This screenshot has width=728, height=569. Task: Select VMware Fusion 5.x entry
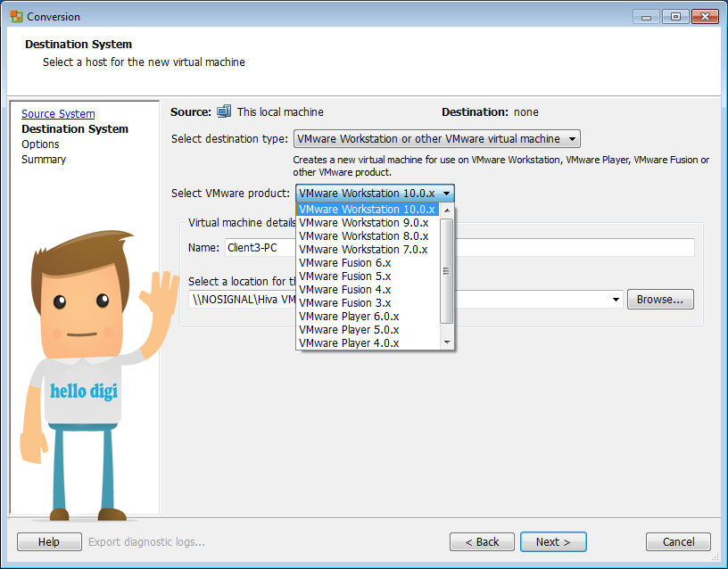368,276
